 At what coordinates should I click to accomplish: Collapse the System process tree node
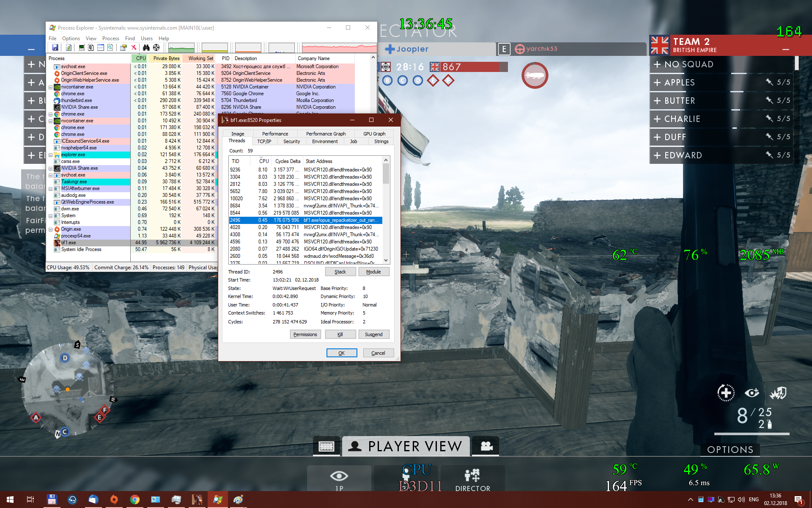point(50,216)
